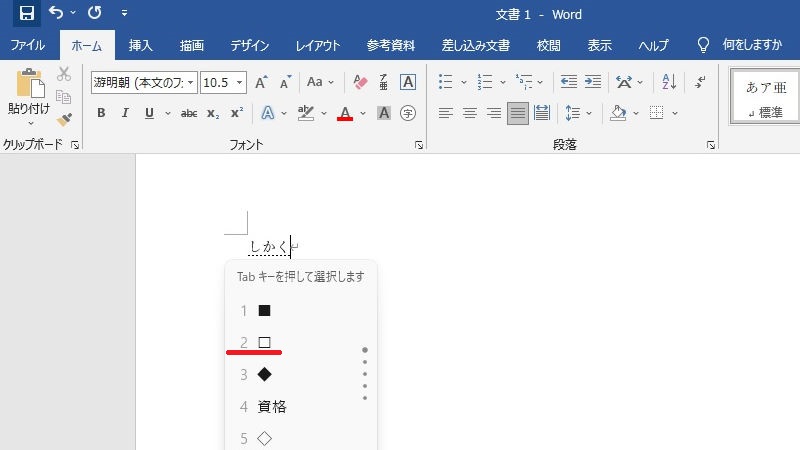Click the Sort (A-Z) icon
This screenshot has height=450, width=800.
pos(670,82)
